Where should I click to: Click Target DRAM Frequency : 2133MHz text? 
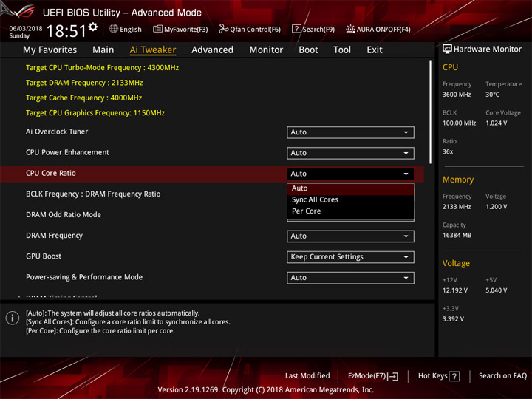point(84,83)
